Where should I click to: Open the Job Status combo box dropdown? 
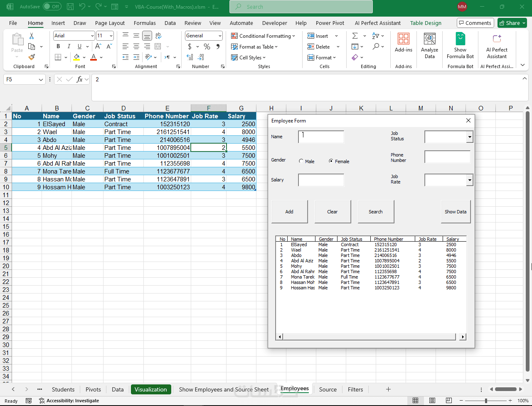pos(470,137)
